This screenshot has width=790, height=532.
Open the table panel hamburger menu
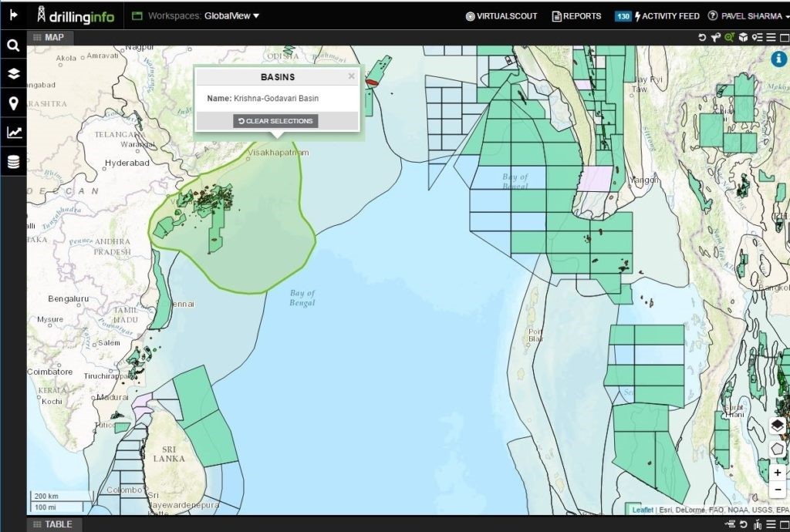click(771, 524)
